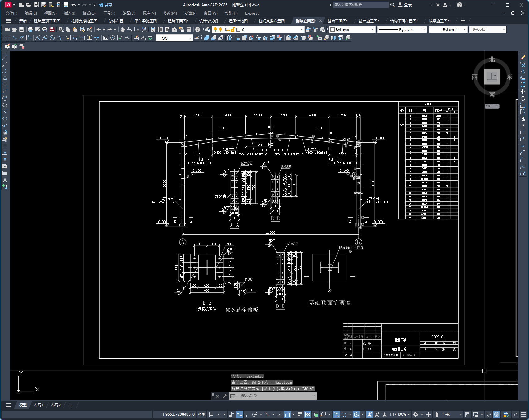Select the Hatch draw tool
The width and height of the screenshot is (529, 420).
point(5,153)
